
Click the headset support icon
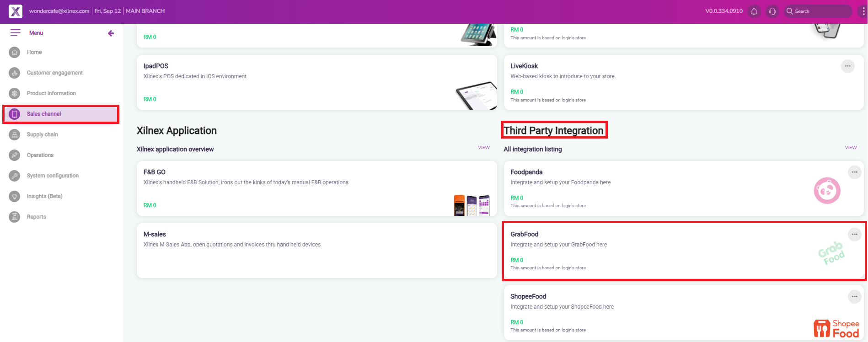coord(772,11)
